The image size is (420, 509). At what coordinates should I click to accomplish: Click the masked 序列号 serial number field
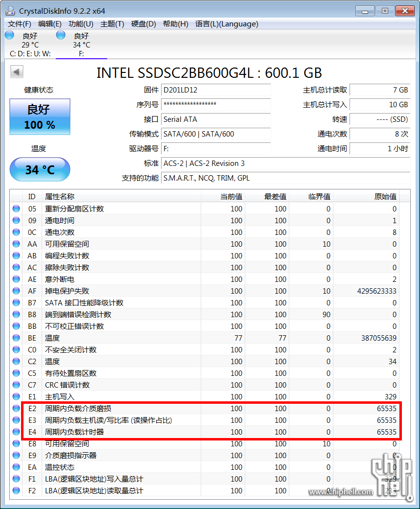[x=216, y=105]
